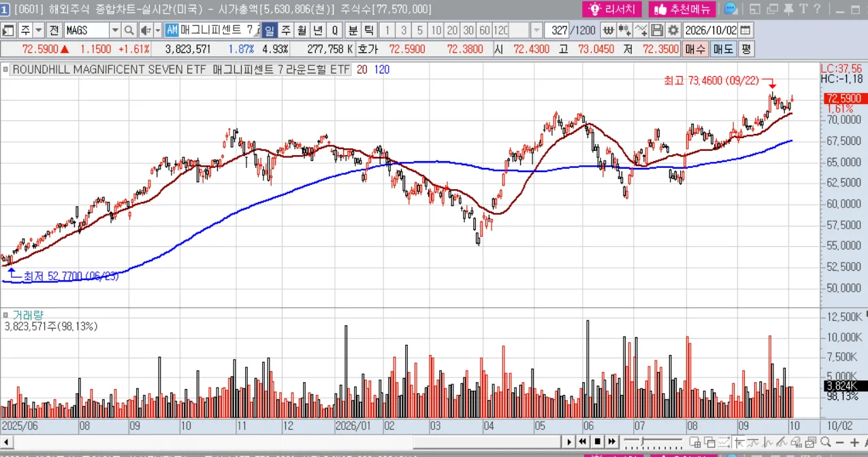868x457 pixels.
Task: Click the stop playback button at bottom
Action: pos(597,442)
